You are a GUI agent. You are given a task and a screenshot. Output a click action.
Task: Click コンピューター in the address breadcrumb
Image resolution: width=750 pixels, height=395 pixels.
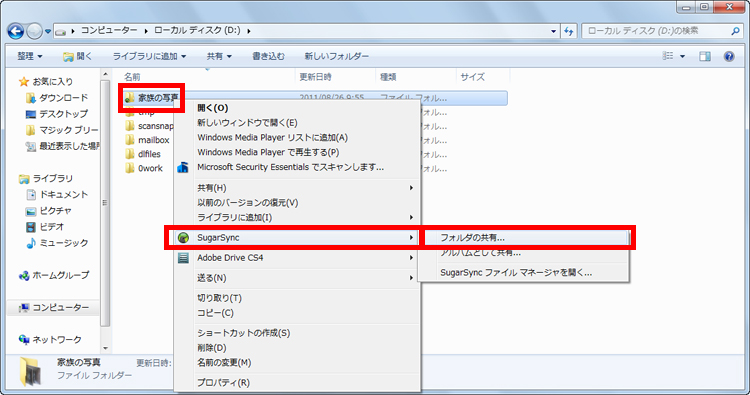click(x=109, y=31)
